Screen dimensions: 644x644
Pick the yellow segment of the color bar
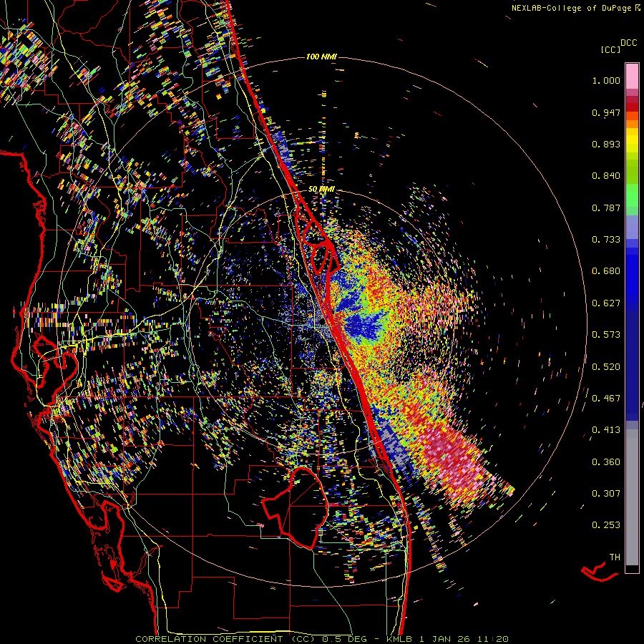632,140
